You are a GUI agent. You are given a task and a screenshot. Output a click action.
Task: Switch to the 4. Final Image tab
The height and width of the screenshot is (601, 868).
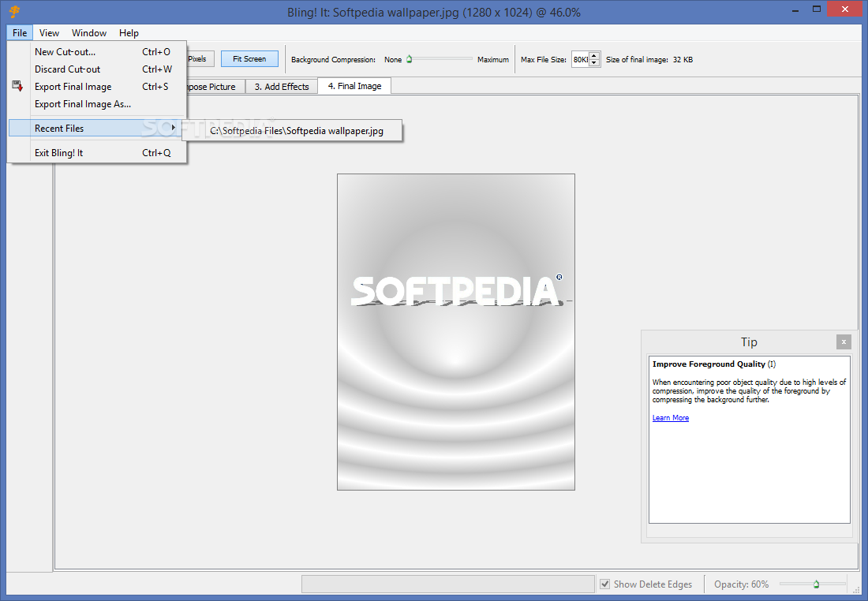click(355, 86)
